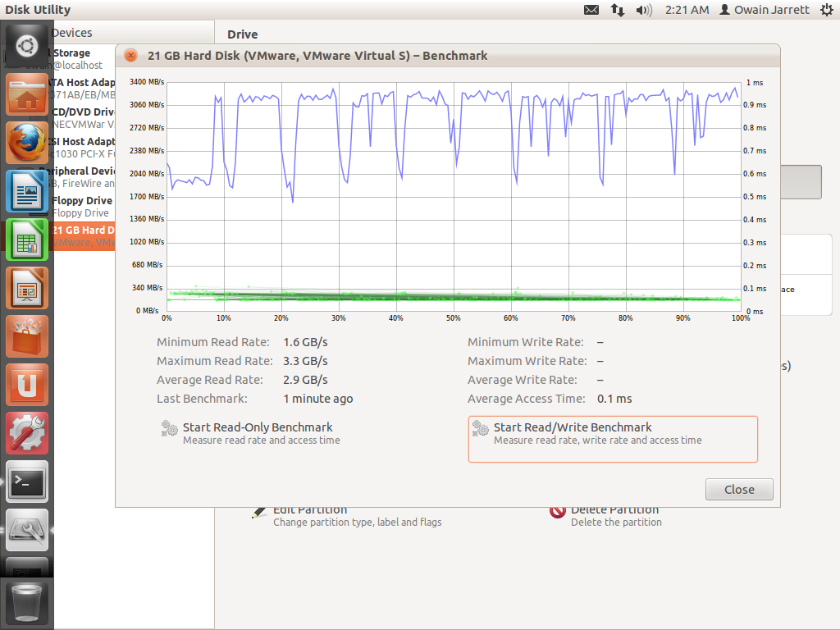Open the 2:21 AM clock menu

click(687, 10)
